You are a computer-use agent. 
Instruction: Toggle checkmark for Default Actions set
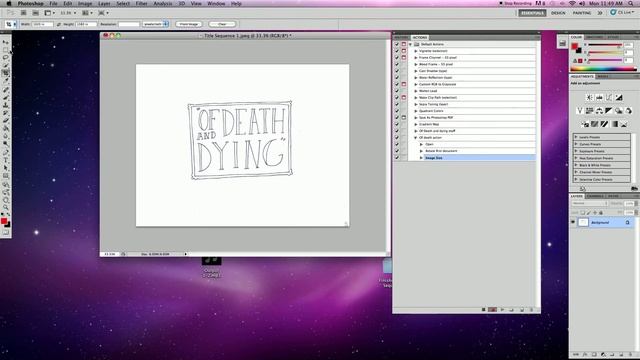click(x=397, y=44)
